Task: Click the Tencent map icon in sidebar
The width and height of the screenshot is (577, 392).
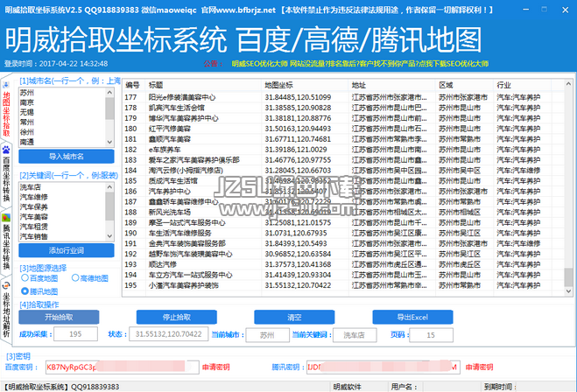Action: [6, 218]
